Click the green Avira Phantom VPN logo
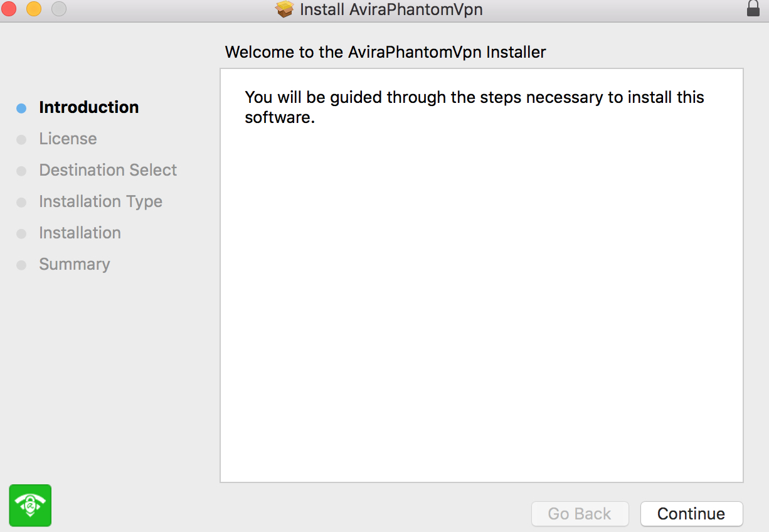Viewport: 769px width, 532px height. click(x=30, y=505)
